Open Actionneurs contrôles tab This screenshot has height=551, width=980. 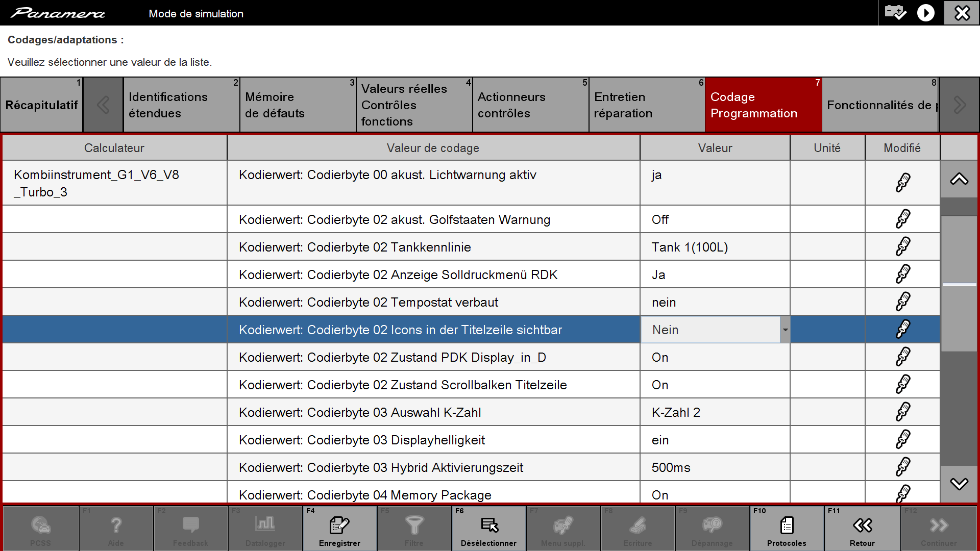pos(530,105)
